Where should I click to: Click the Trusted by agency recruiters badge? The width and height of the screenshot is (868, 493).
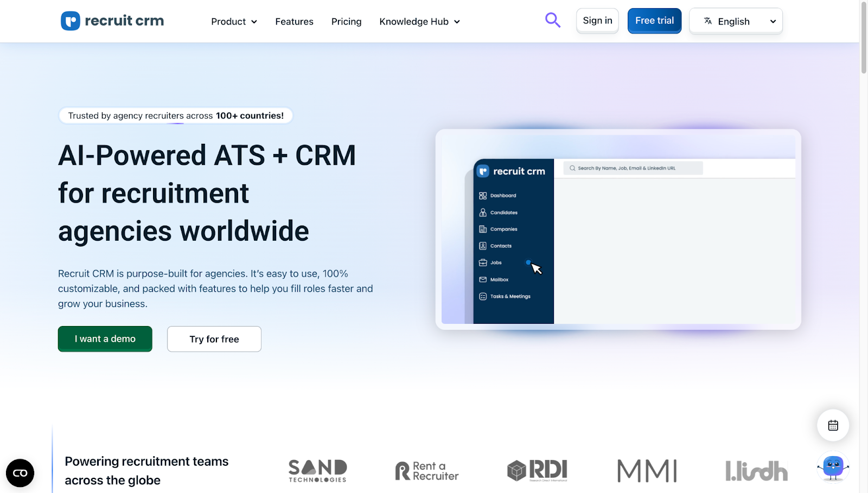point(176,116)
